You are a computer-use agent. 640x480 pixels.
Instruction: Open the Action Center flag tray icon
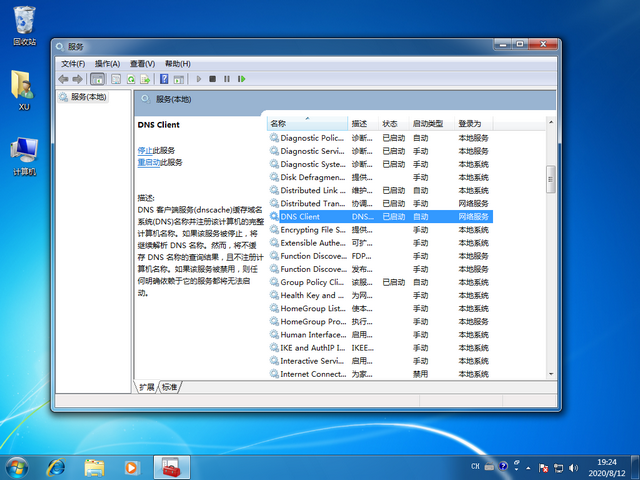point(543,468)
